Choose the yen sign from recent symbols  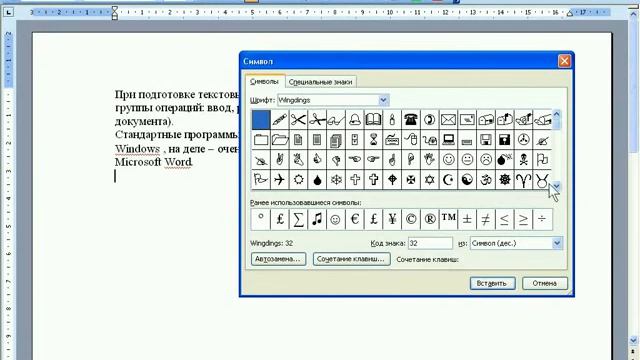(x=392, y=219)
